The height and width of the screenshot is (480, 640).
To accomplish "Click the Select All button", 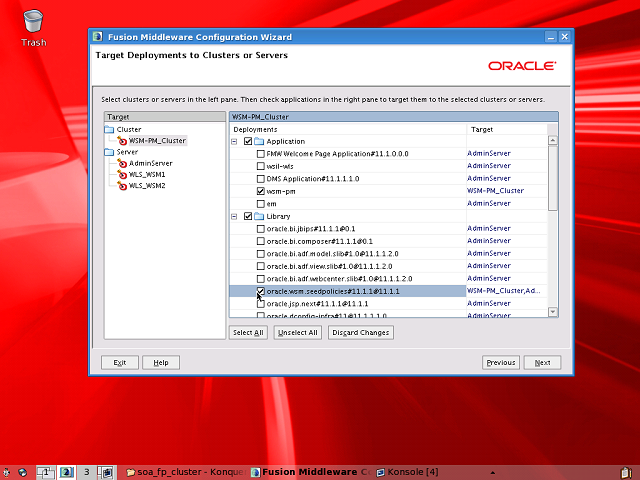I will 248,333.
